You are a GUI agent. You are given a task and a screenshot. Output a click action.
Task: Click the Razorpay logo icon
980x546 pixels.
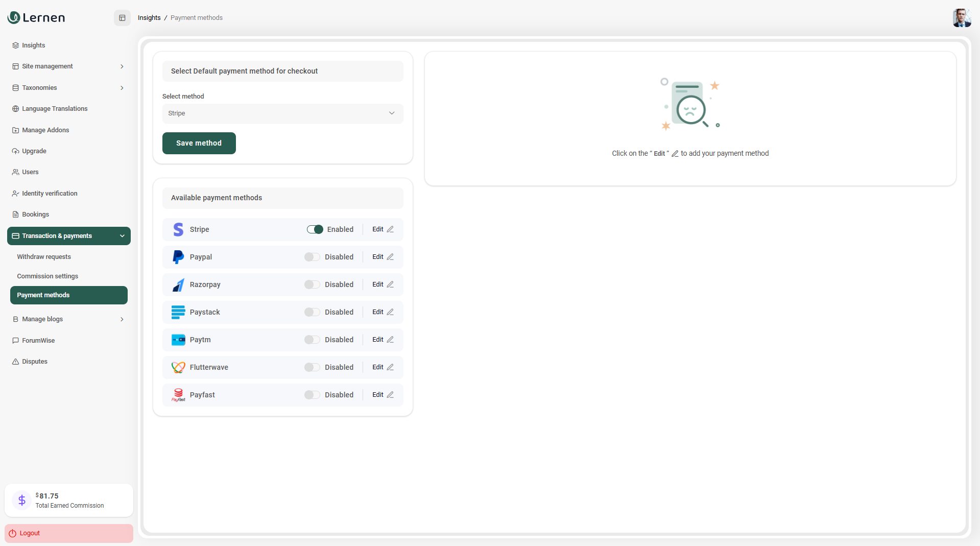pyautogui.click(x=178, y=285)
